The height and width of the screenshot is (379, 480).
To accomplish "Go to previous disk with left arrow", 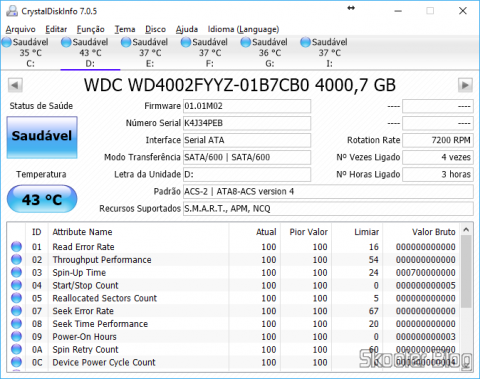I will click(x=15, y=85).
